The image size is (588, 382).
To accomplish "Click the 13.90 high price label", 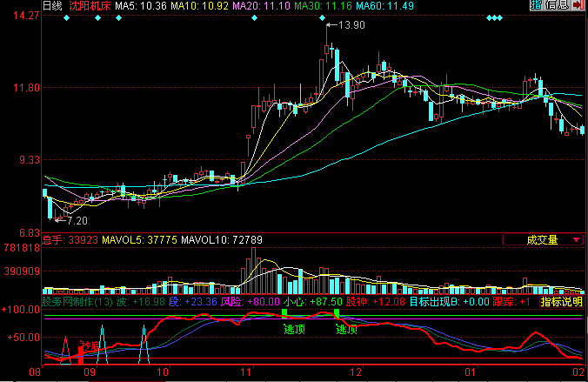I will [x=351, y=25].
